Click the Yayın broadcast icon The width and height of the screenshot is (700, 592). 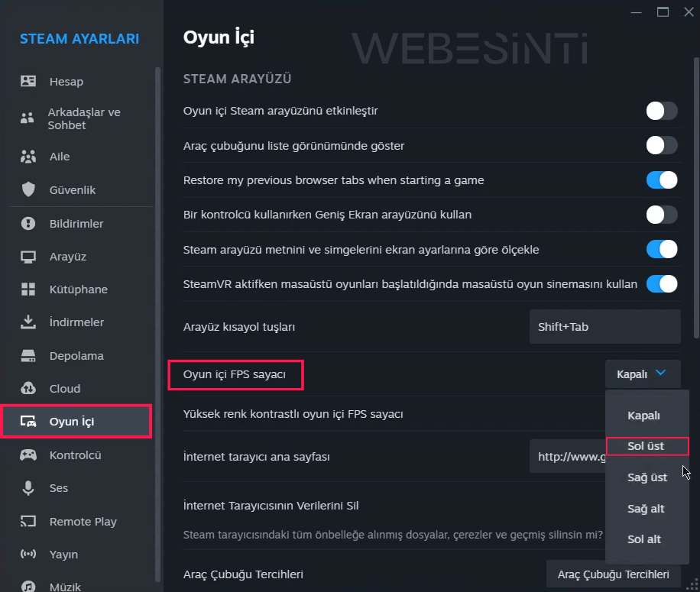pyautogui.click(x=28, y=554)
